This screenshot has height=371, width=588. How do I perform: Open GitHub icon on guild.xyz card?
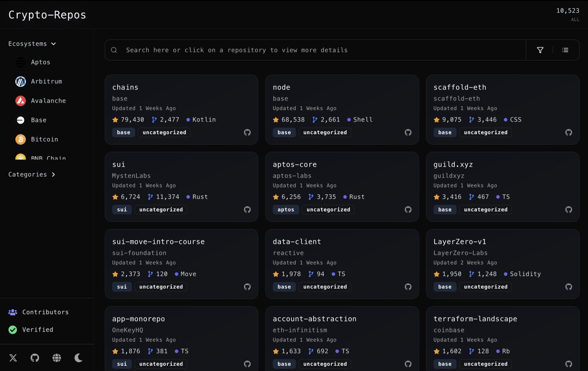tap(568, 210)
